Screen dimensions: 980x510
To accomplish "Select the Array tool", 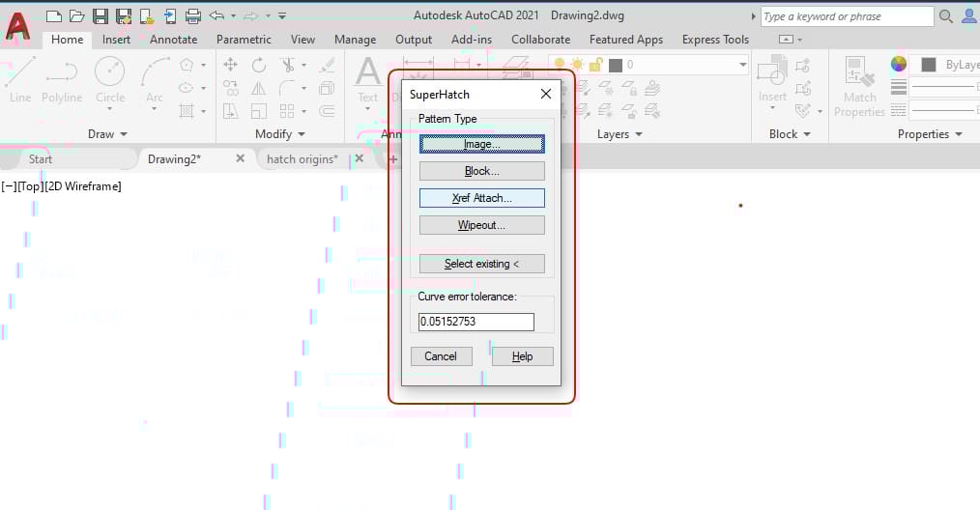I will pyautogui.click(x=287, y=111).
